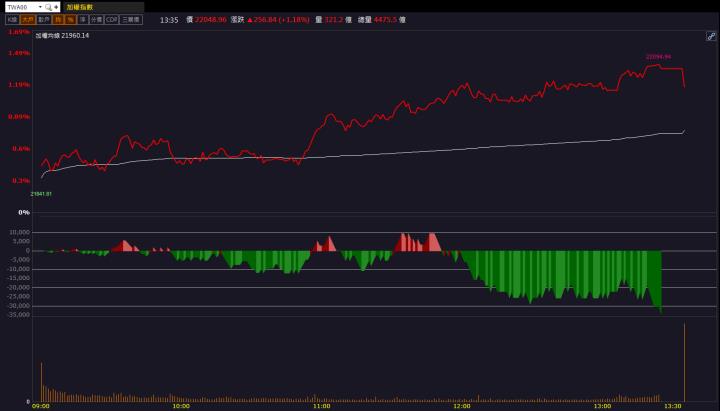Click the magnifier search icon beside TWA00
This screenshot has width=720, height=411.
47,6
